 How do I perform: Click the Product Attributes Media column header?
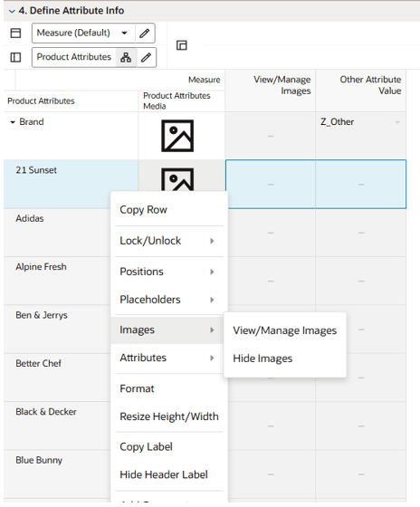(x=181, y=100)
